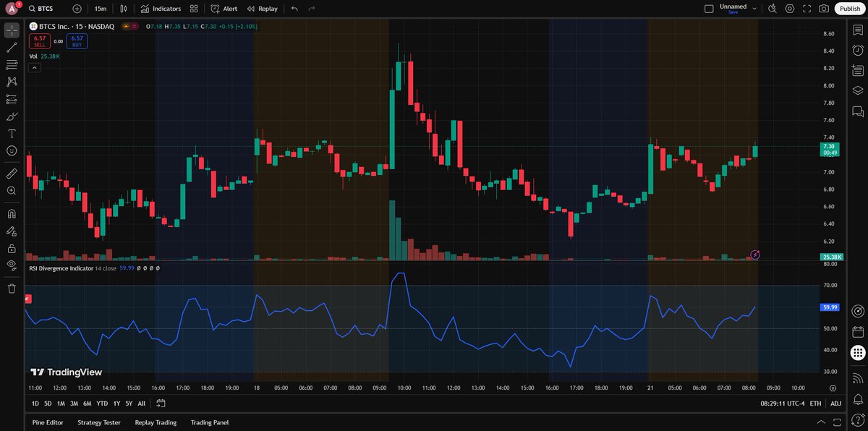Image resolution: width=868 pixels, height=431 pixels.
Task: Open the calendar panel icon
Action: [858, 333]
